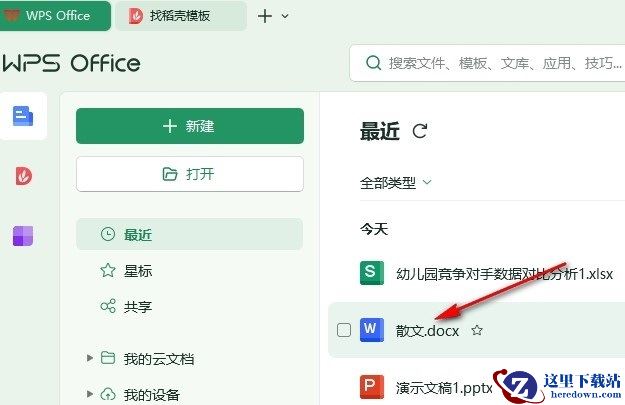The image size is (625, 405).
Task: Open the 找稻壳模板 tab
Action: pos(181,16)
